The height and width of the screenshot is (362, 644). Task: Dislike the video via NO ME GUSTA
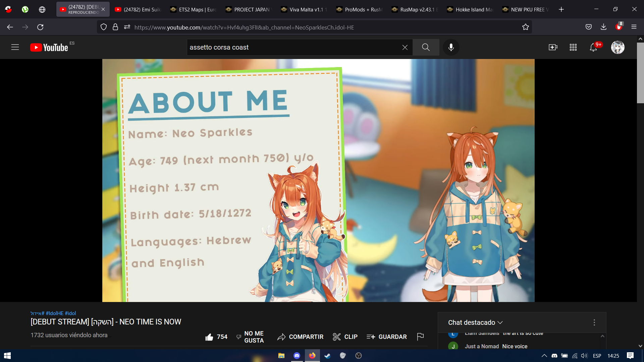point(250,337)
